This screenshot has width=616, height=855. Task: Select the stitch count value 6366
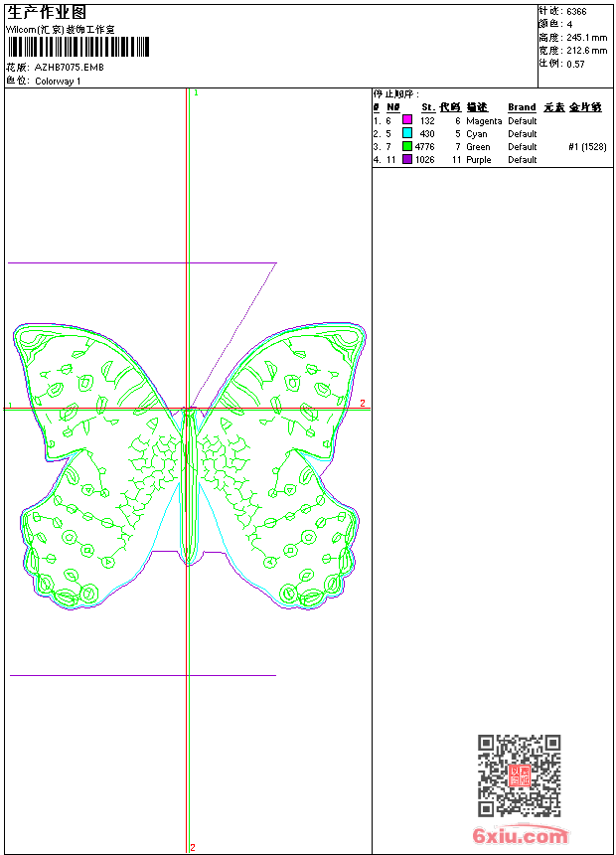pyautogui.click(x=576, y=12)
